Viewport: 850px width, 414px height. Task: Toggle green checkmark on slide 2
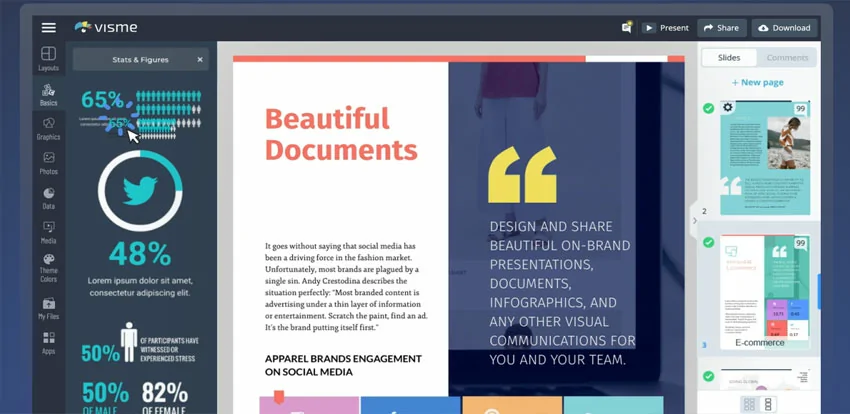click(709, 108)
